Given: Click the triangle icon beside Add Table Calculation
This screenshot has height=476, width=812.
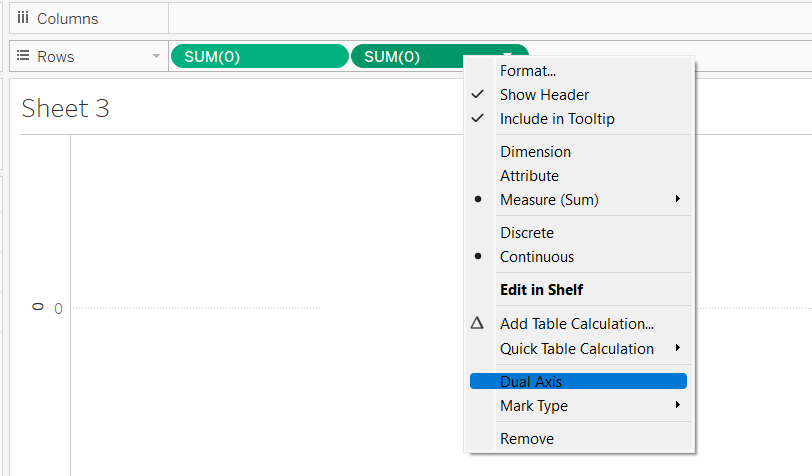Looking at the screenshot, I should click(x=477, y=324).
